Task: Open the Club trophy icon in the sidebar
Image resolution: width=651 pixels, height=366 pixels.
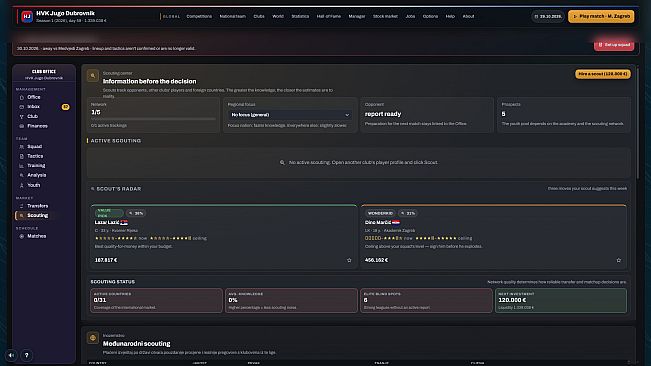Action: coord(22,117)
